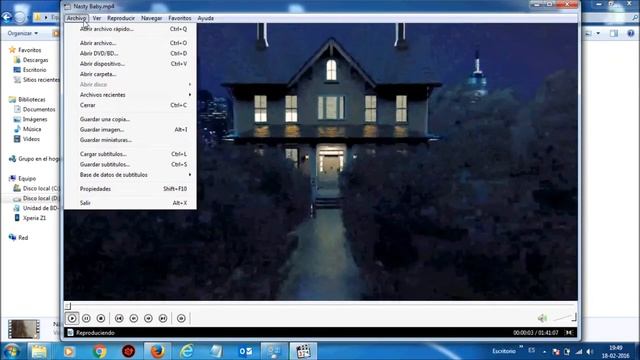Click the increase speed button
The width and height of the screenshot is (640, 360).
tap(148, 318)
